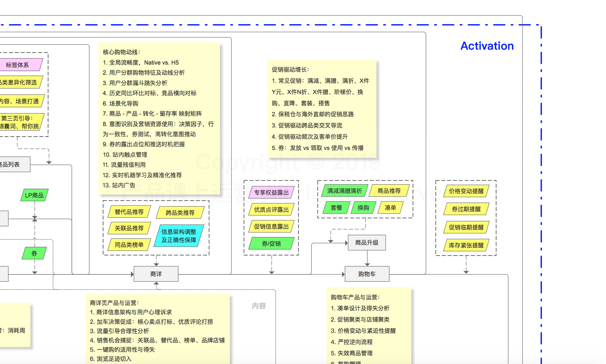
Task: Select the 凑单 yellow shape
Action: [x=390, y=208]
